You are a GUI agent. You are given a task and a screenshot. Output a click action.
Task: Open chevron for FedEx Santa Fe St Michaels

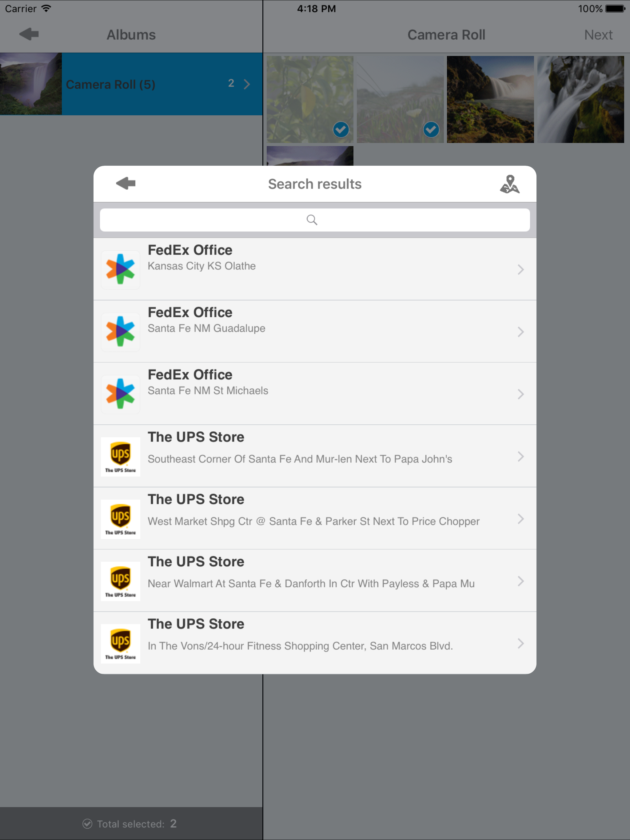tap(520, 394)
